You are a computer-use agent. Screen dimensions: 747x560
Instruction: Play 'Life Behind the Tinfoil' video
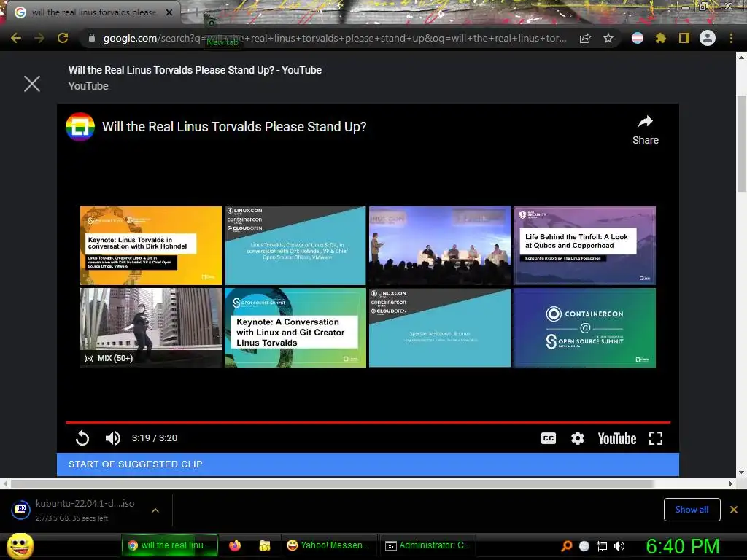tap(584, 245)
